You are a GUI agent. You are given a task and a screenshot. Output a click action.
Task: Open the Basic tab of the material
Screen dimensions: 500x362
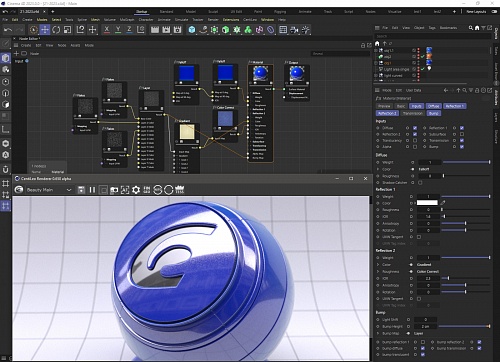click(x=401, y=106)
